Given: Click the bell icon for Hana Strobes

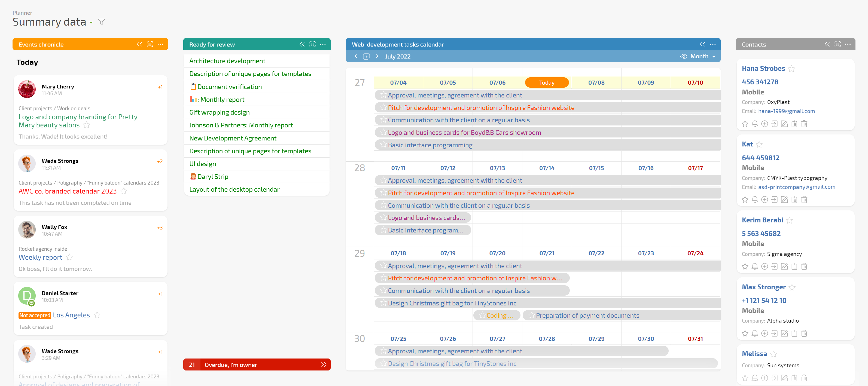Looking at the screenshot, I should 754,124.
